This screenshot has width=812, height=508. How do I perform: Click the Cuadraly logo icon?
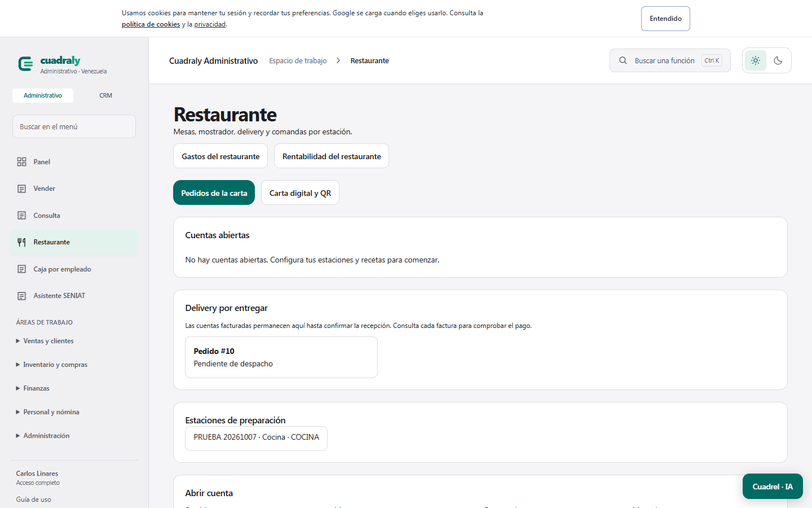pyautogui.click(x=25, y=64)
